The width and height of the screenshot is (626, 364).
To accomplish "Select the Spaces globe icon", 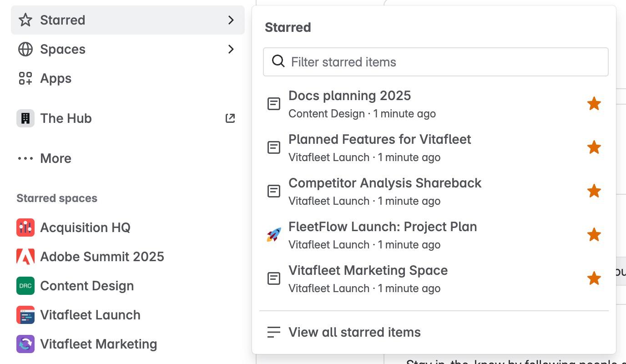I will tap(25, 49).
